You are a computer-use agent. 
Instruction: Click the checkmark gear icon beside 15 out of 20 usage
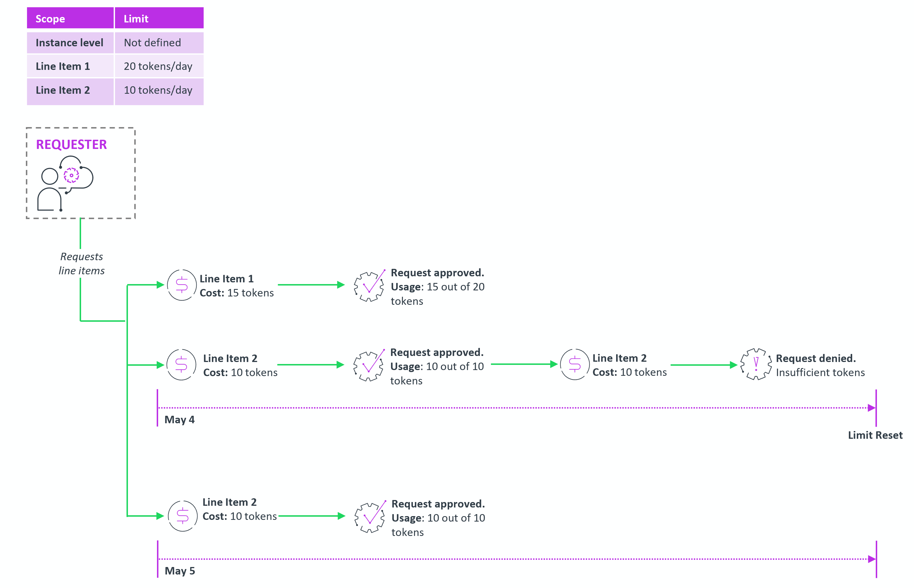(x=369, y=286)
